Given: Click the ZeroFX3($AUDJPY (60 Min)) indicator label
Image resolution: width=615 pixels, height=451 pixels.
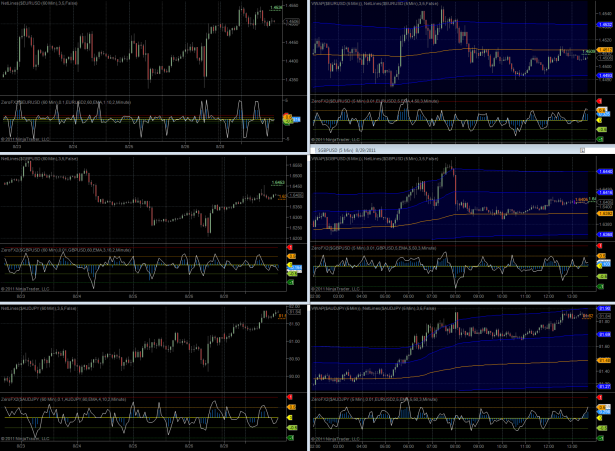Looking at the screenshot, I should (x=64, y=399).
